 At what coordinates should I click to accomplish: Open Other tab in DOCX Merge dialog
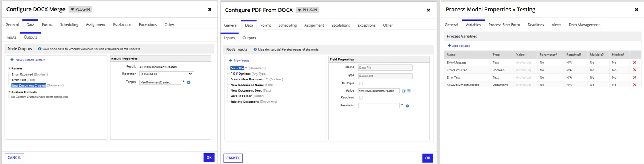(170, 25)
